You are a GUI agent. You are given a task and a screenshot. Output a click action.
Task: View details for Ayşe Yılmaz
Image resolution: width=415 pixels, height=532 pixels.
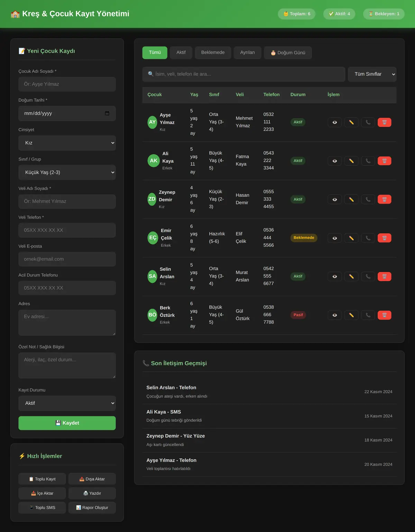pos(334,123)
